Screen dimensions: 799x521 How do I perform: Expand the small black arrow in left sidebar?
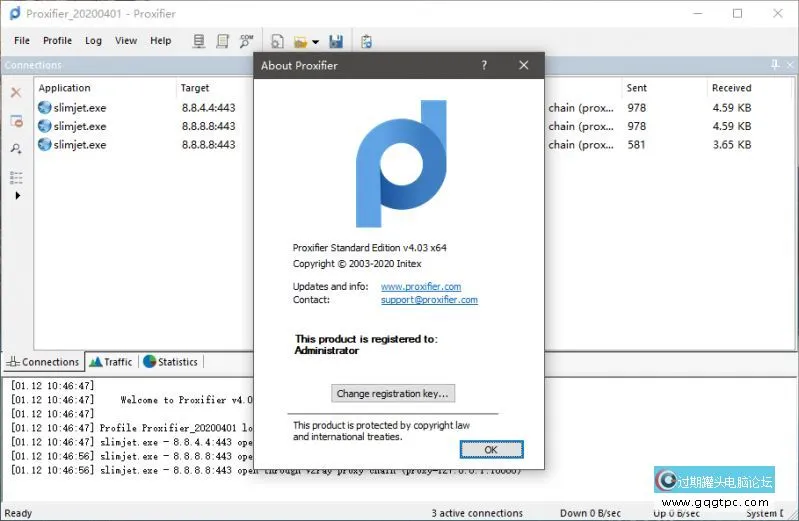pyautogui.click(x=16, y=196)
